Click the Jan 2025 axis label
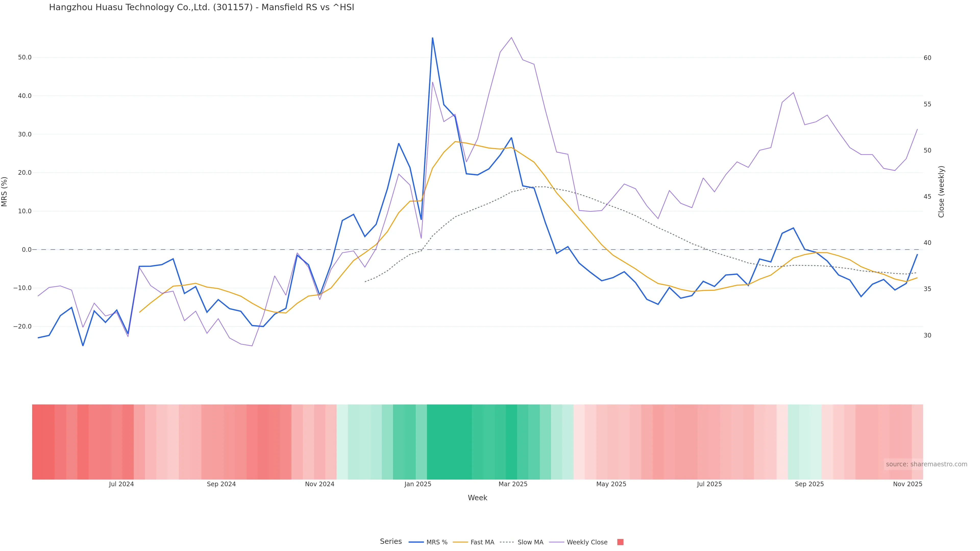The height and width of the screenshot is (551, 980). 418,484
